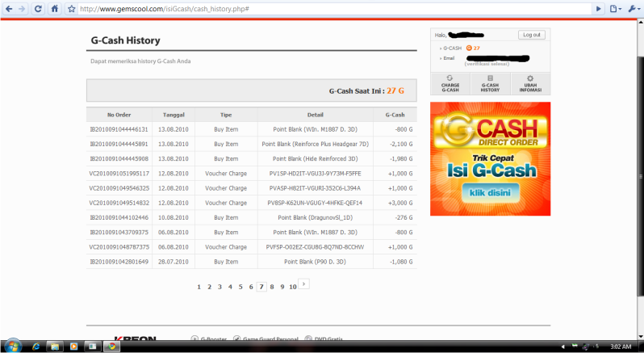644x353 pixels.
Task: Select order number IB2010091044445891
Action: (x=119, y=144)
